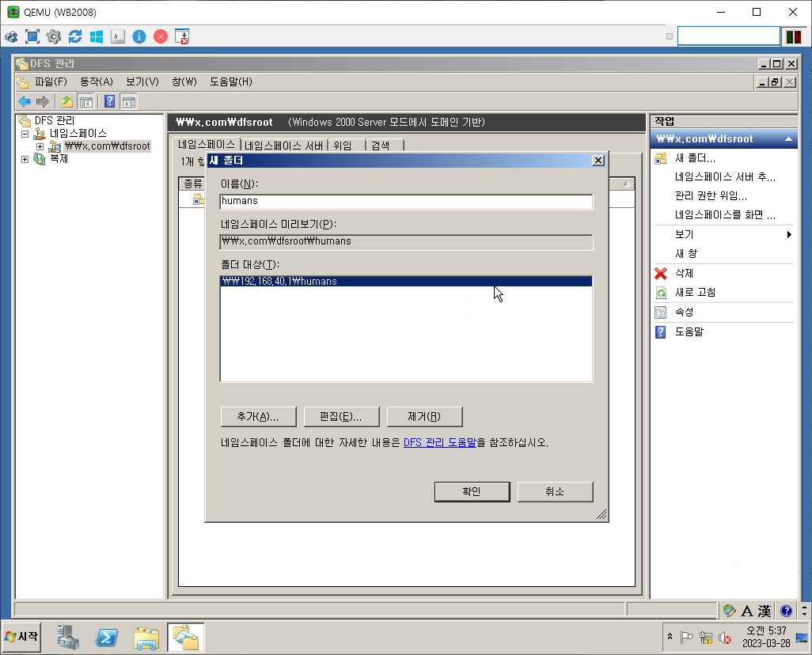
Task: Click the 시작 Start button
Action: pyautogui.click(x=21, y=637)
